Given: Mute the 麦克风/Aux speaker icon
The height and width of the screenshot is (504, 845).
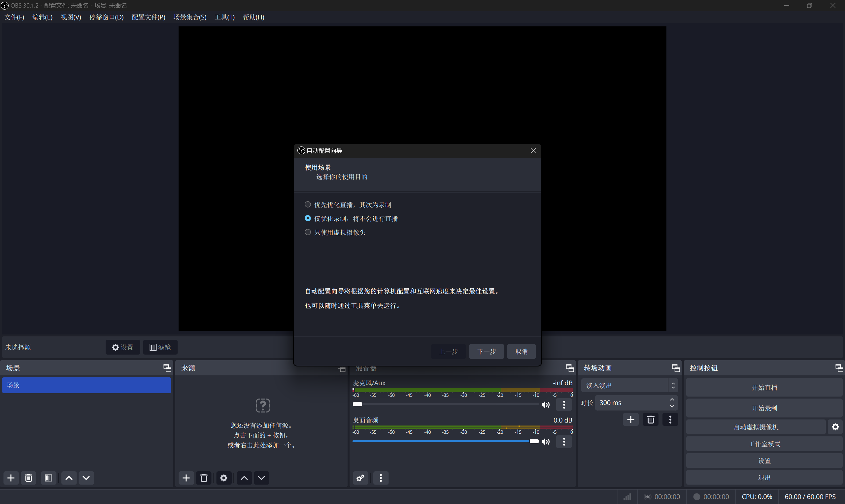Looking at the screenshot, I should [545, 404].
